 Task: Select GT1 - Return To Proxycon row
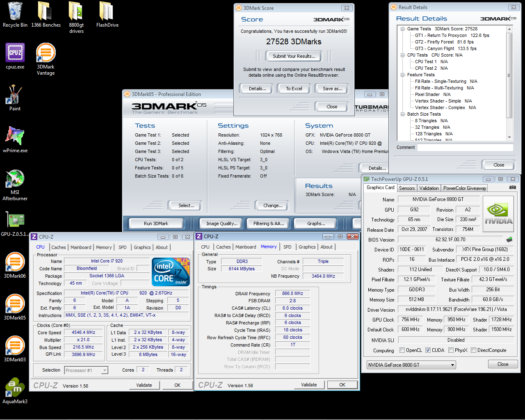coord(452,35)
